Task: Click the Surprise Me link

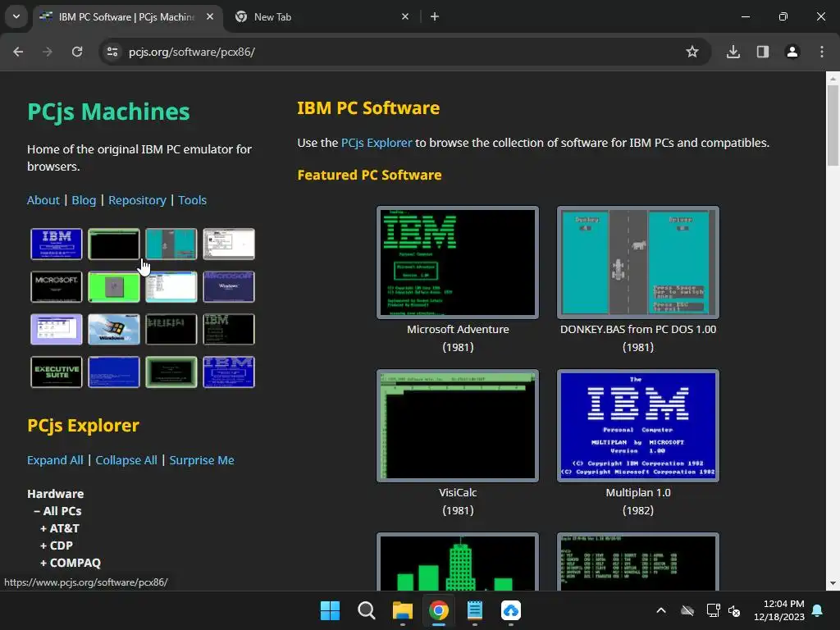Action: point(202,460)
